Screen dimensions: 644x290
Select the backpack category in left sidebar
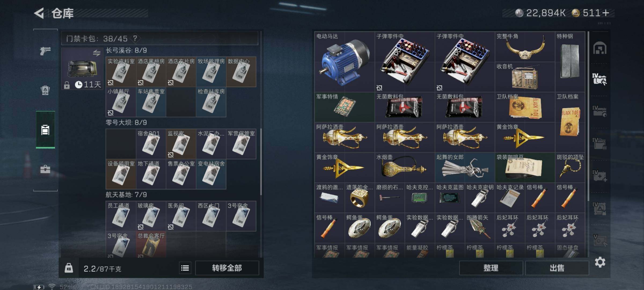pos(45,90)
